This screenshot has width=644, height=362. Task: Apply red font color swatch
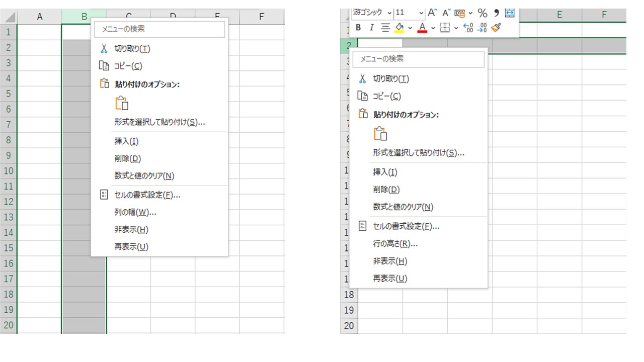coord(422,28)
